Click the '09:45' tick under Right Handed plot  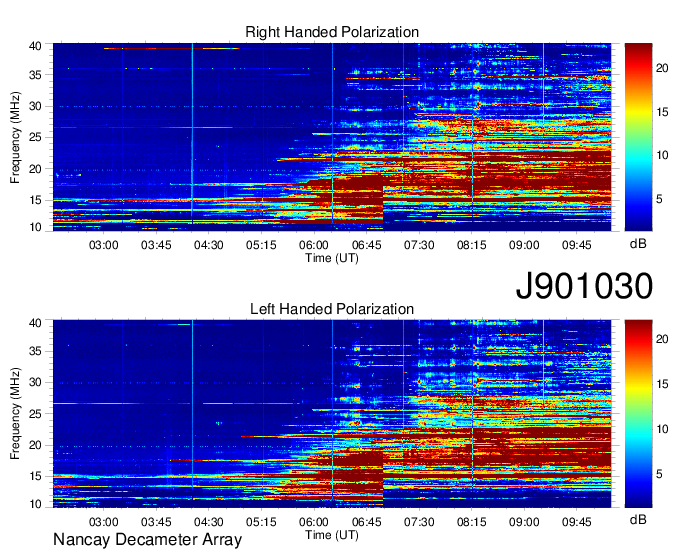pos(577,245)
